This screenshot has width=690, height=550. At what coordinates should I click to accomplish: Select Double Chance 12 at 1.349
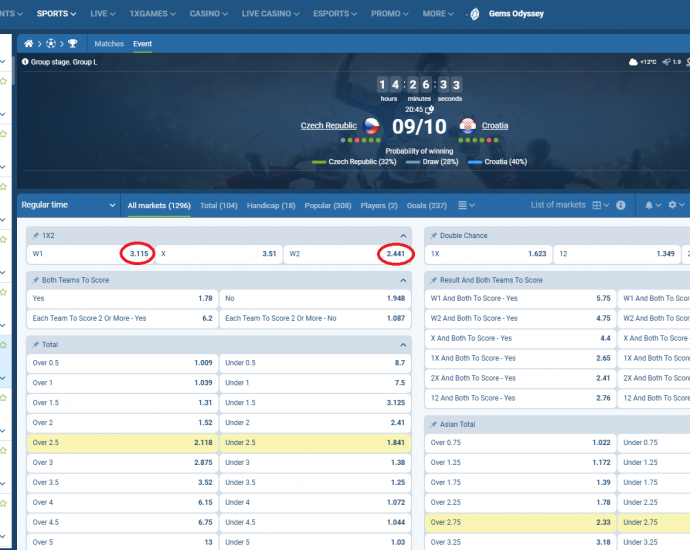[617, 254]
